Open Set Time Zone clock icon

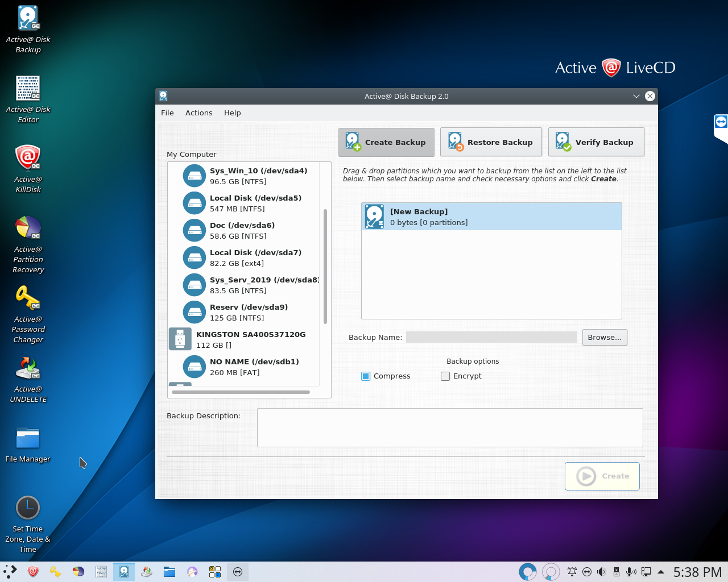(28, 508)
